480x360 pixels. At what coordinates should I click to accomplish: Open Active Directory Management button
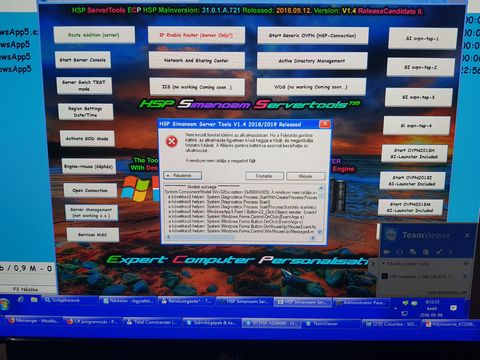pos(312,61)
